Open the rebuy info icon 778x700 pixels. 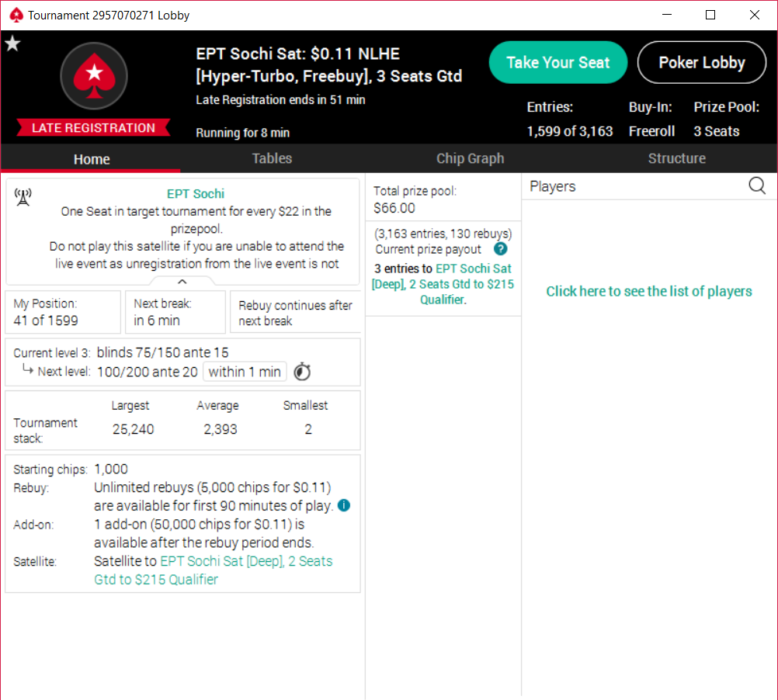click(x=344, y=505)
